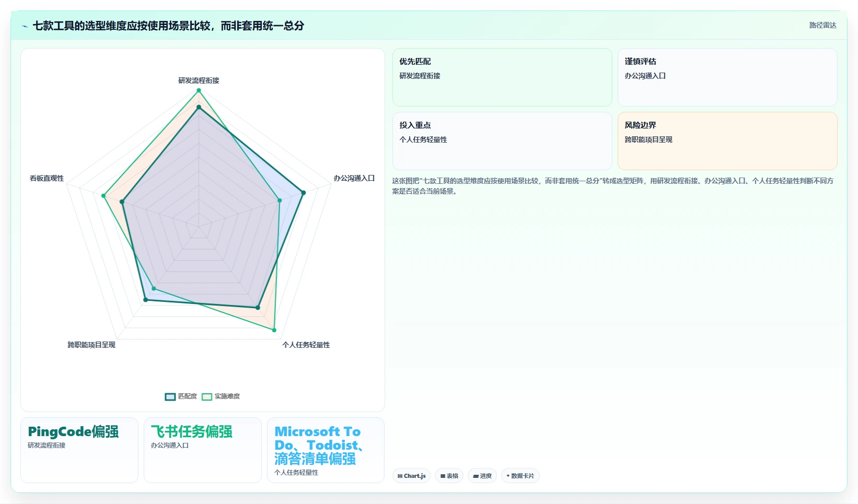Click the 跨职能项目呈现 radar axis label

coord(91,345)
